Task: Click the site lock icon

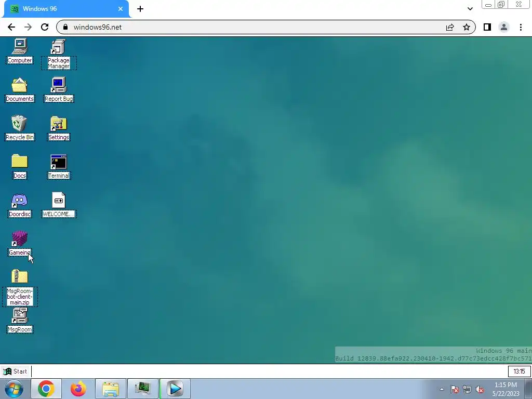Action: pyautogui.click(x=65, y=27)
